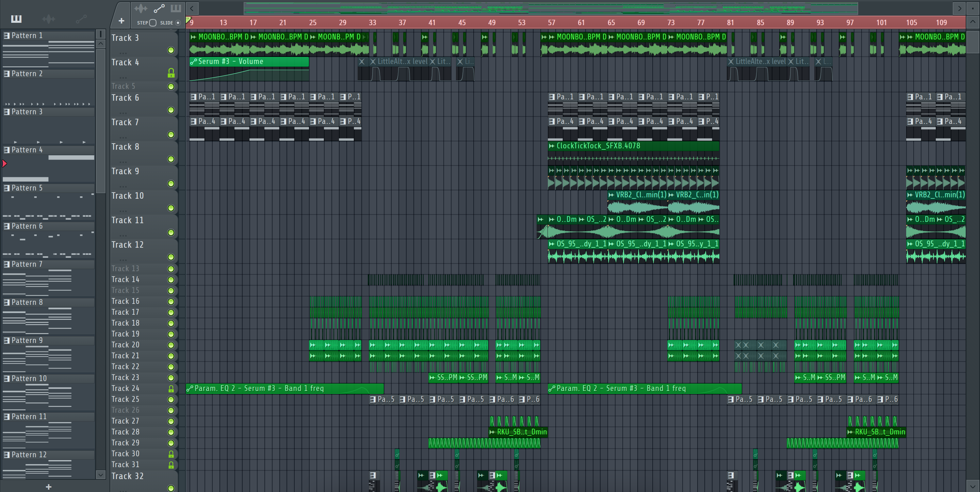Select Pattern 10 in the picker
Viewport: 980px width, 492px height.
[48, 378]
